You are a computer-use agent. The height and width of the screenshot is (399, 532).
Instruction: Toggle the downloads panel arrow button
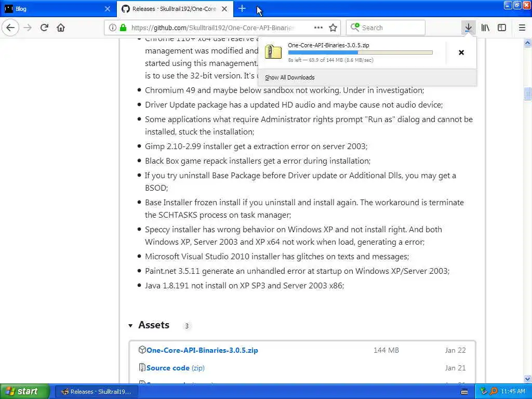468,28
